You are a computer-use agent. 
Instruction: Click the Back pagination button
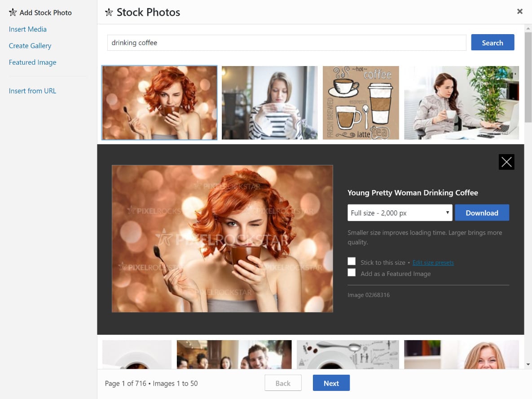[x=283, y=383]
